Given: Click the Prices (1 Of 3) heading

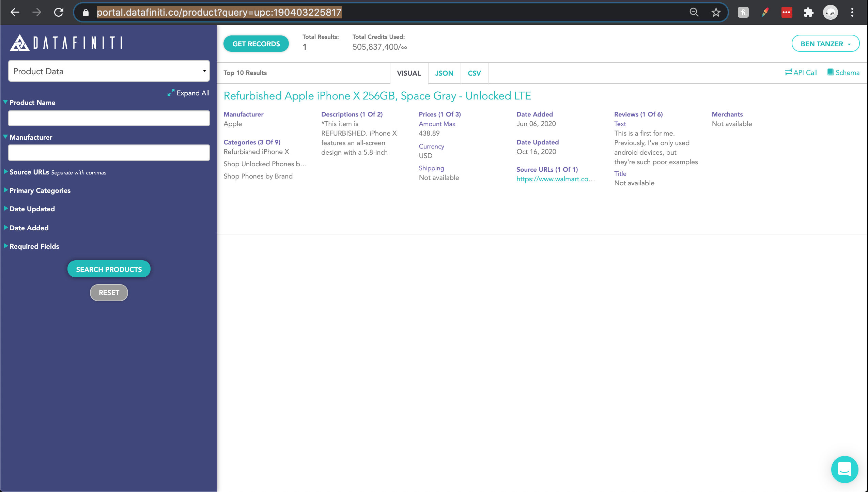Looking at the screenshot, I should tap(440, 114).
